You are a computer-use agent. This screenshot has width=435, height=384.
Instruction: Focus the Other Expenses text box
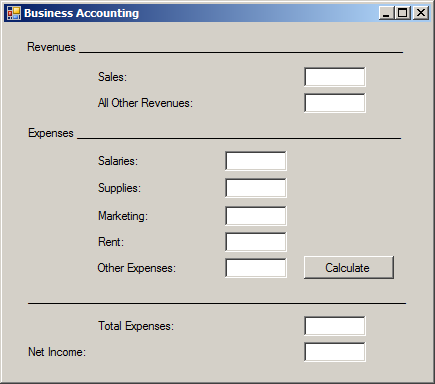click(x=256, y=268)
